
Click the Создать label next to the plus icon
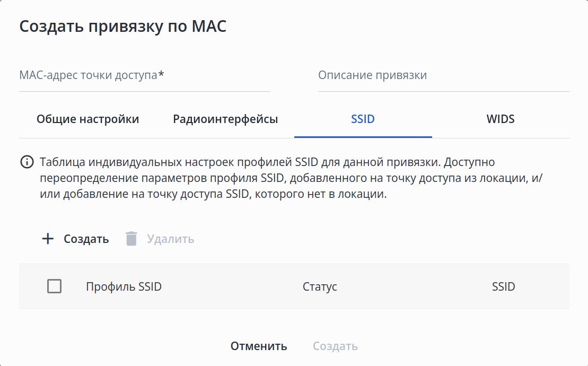pos(86,239)
